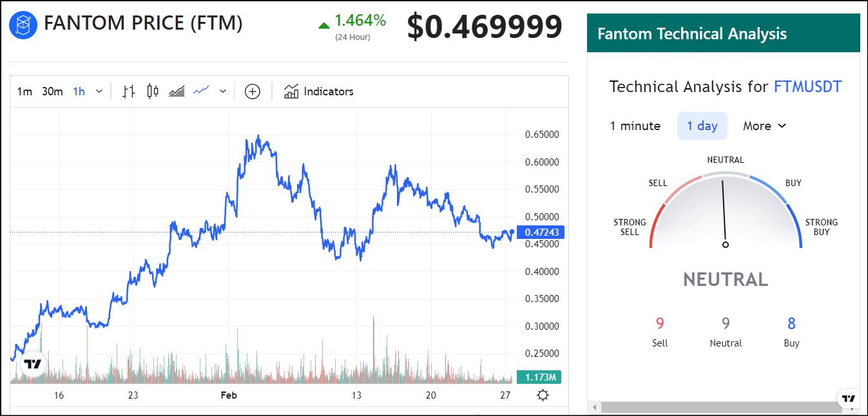
Task: Expand the time interval dropdown arrow
Action: [99, 91]
